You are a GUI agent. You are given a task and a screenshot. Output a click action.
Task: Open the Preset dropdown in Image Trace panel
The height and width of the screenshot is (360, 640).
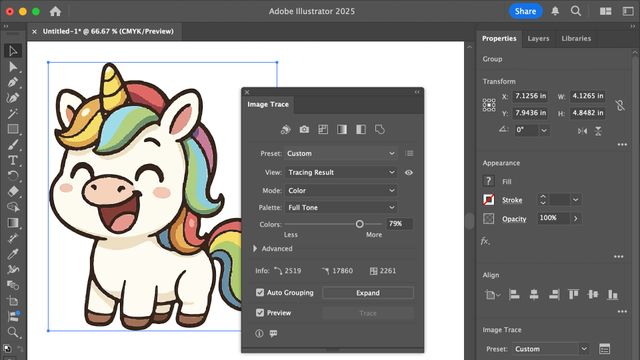tap(341, 153)
